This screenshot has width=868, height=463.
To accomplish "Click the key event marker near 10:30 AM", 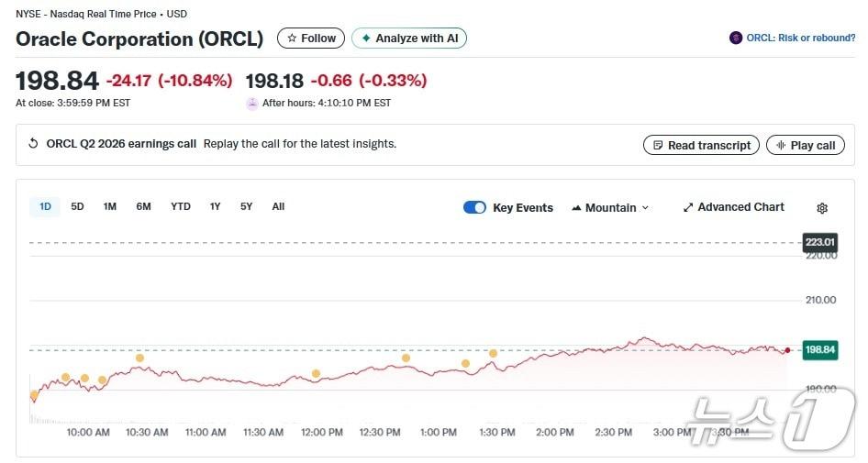I will pos(139,358).
